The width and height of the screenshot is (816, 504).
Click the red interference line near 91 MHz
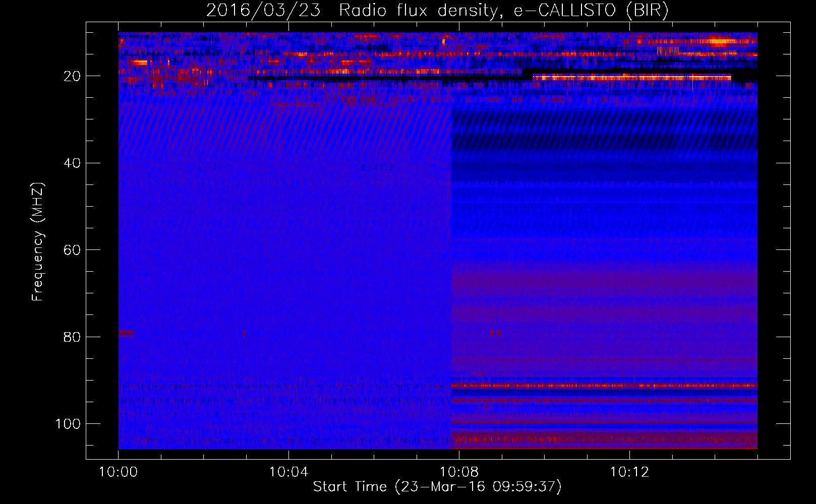604,386
